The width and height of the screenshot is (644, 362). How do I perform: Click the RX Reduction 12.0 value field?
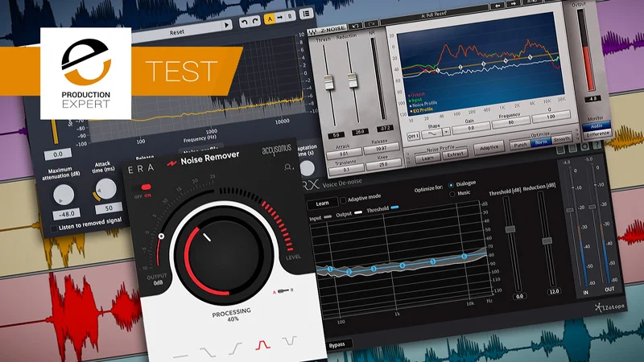554,292
